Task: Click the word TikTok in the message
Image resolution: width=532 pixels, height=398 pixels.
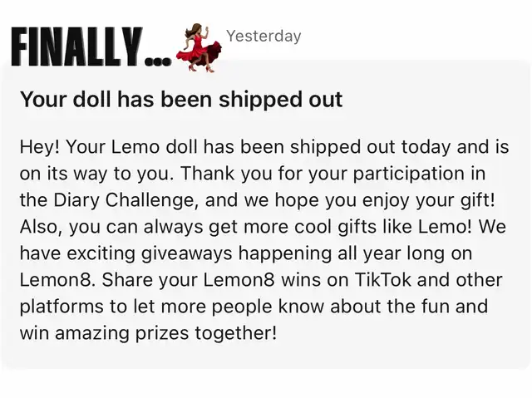Action: click(x=382, y=280)
